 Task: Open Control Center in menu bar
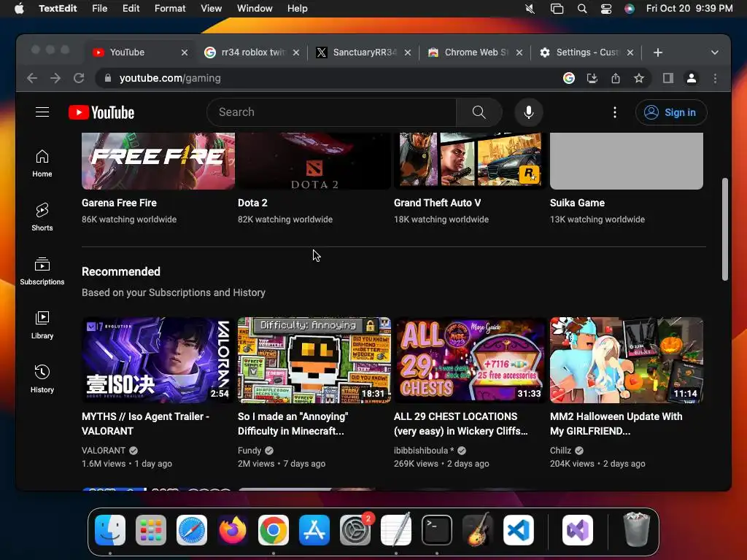pos(606,9)
